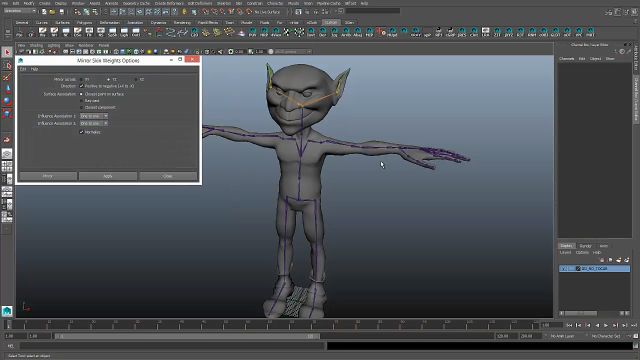Click the Lgn shelf button

[124, 32]
